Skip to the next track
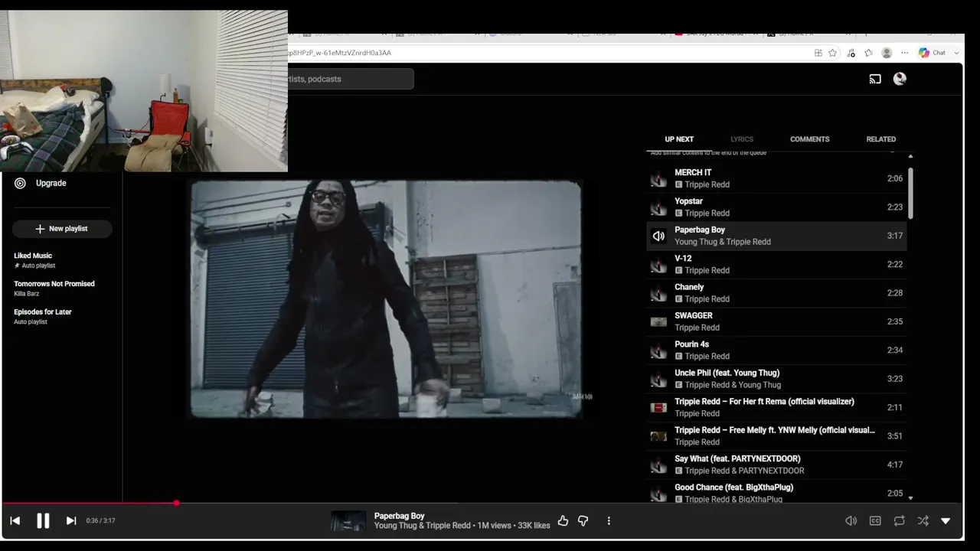The width and height of the screenshot is (980, 551). click(71, 521)
